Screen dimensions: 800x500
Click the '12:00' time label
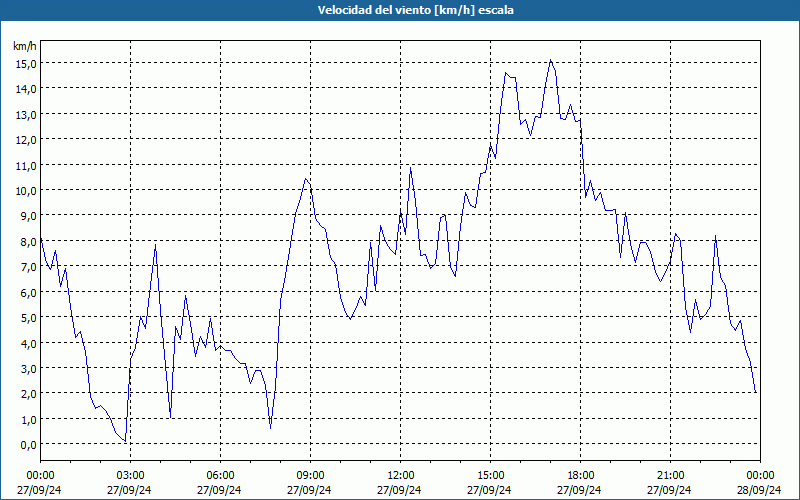400,476
